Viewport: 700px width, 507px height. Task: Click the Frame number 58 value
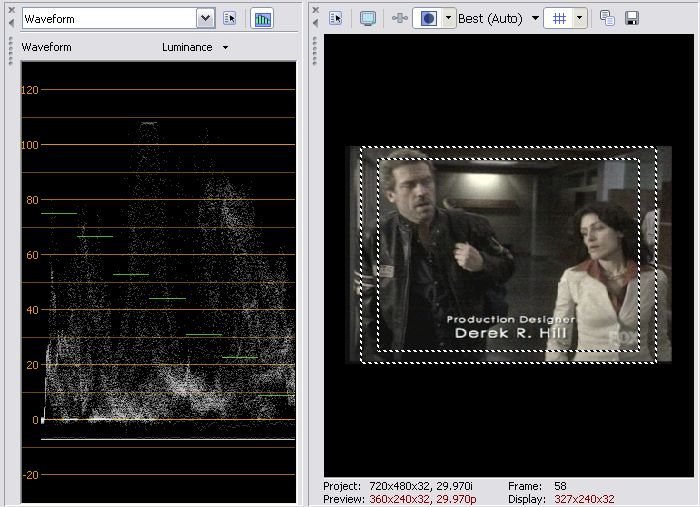click(560, 486)
